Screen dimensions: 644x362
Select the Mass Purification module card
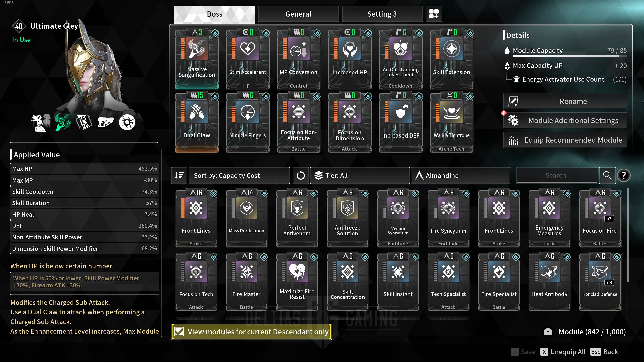pyautogui.click(x=247, y=218)
